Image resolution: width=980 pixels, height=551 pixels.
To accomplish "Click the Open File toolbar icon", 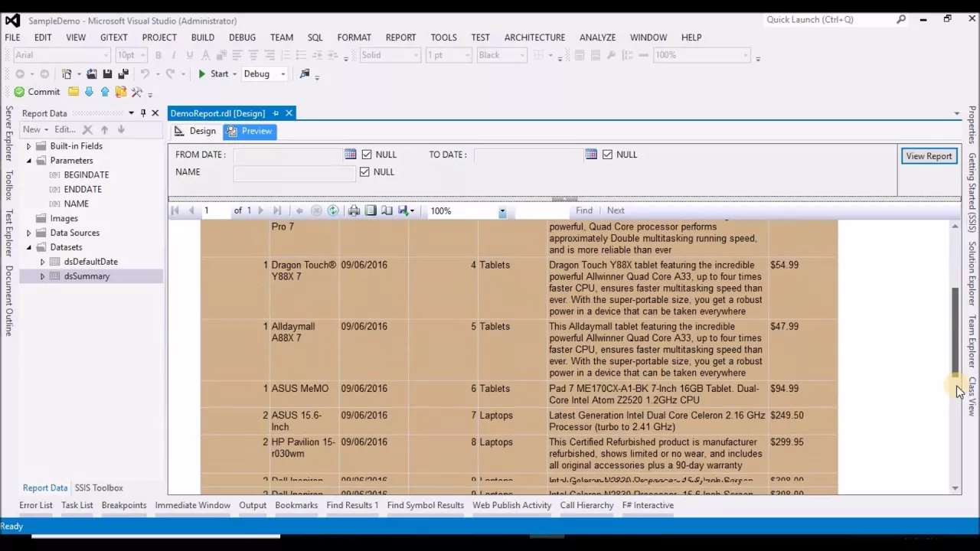I will 91,74.
